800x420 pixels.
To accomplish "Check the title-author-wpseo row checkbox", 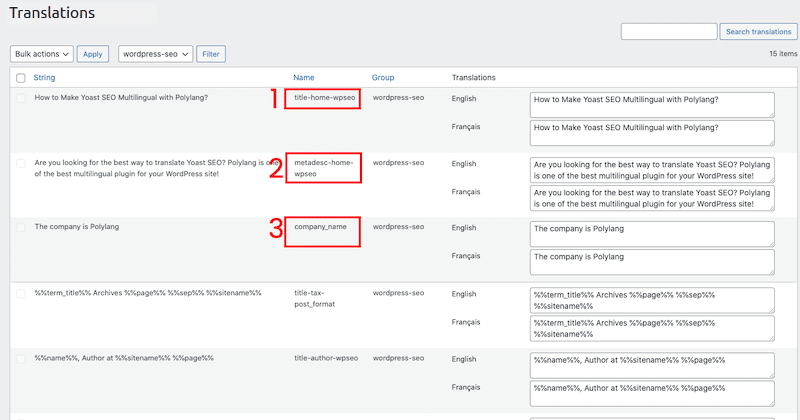I will 21,359.
